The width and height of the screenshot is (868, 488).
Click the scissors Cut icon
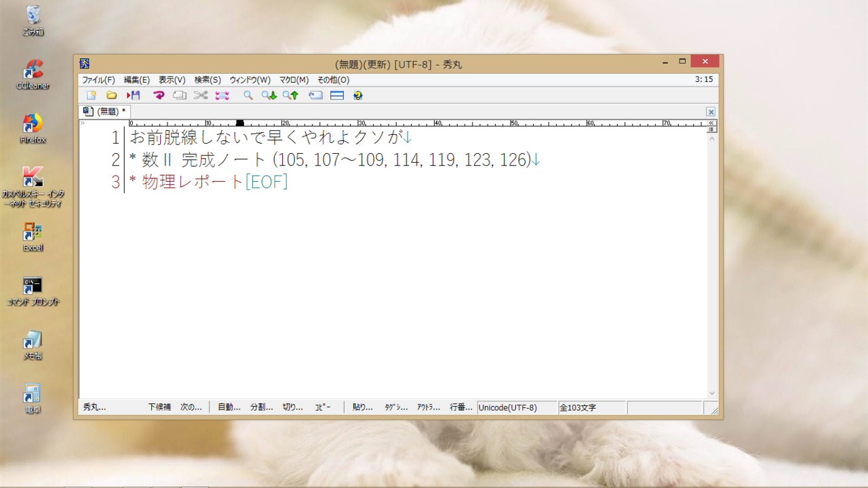(x=201, y=96)
